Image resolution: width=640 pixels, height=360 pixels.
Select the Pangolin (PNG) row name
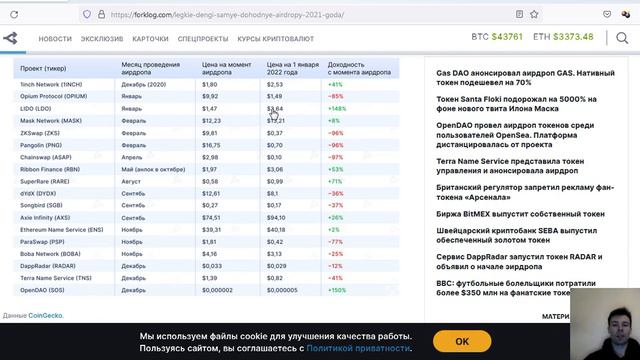41,145
